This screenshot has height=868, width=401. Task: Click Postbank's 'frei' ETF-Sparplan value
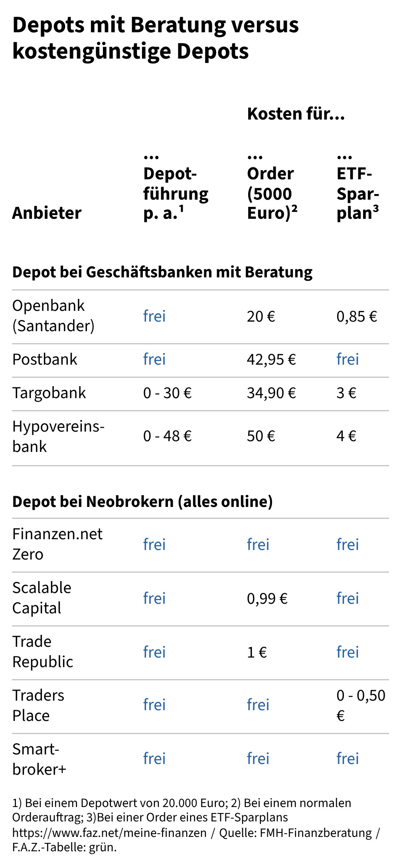coord(348,359)
